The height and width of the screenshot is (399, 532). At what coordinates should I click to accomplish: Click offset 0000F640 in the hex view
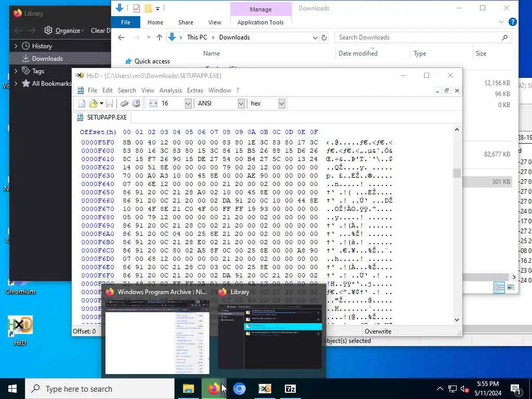pyautogui.click(x=98, y=184)
